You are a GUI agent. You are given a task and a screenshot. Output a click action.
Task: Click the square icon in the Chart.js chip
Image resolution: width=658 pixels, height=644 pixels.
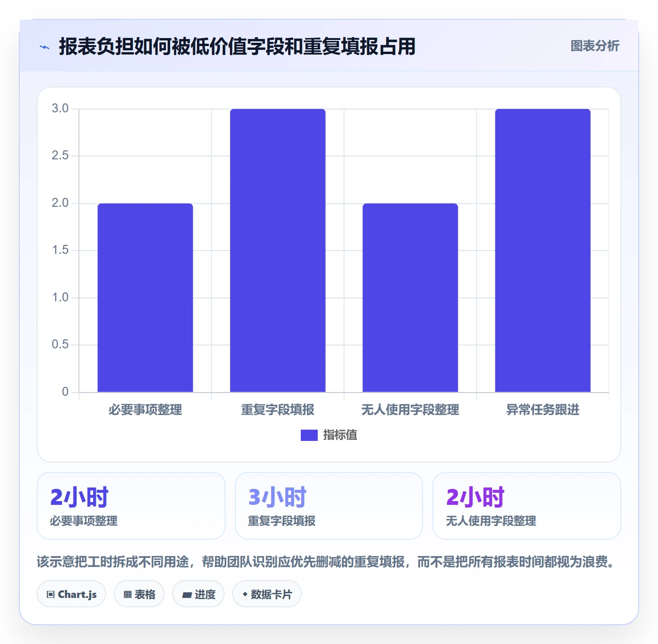tap(51, 595)
